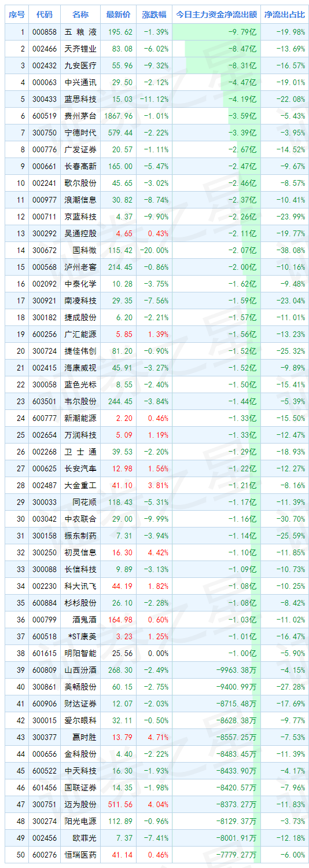Viewport: 309px width, 868px height.
Task: Select 恒瑞医药 stock name
Action: click(81, 854)
